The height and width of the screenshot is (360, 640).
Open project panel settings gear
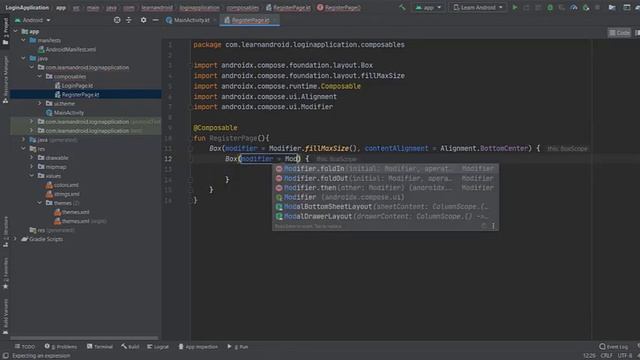143,20
